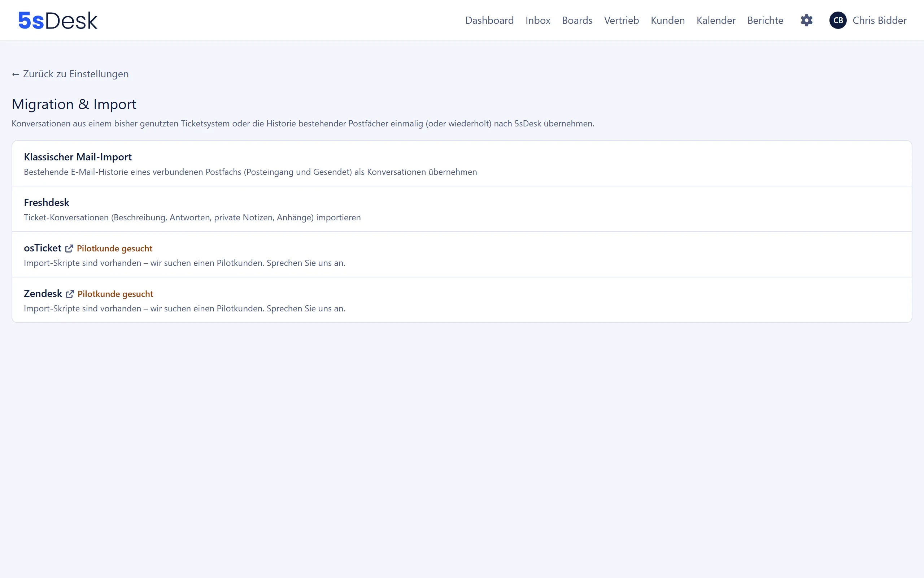The image size is (924, 578).
Task: Open the Inbox page
Action: point(537,20)
